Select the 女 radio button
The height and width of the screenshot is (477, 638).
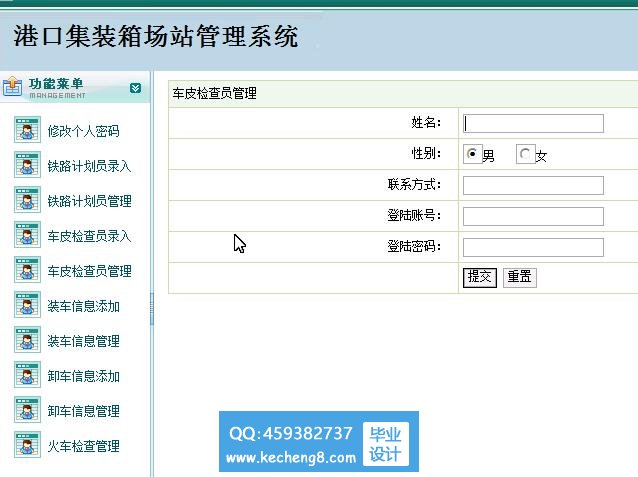click(525, 154)
